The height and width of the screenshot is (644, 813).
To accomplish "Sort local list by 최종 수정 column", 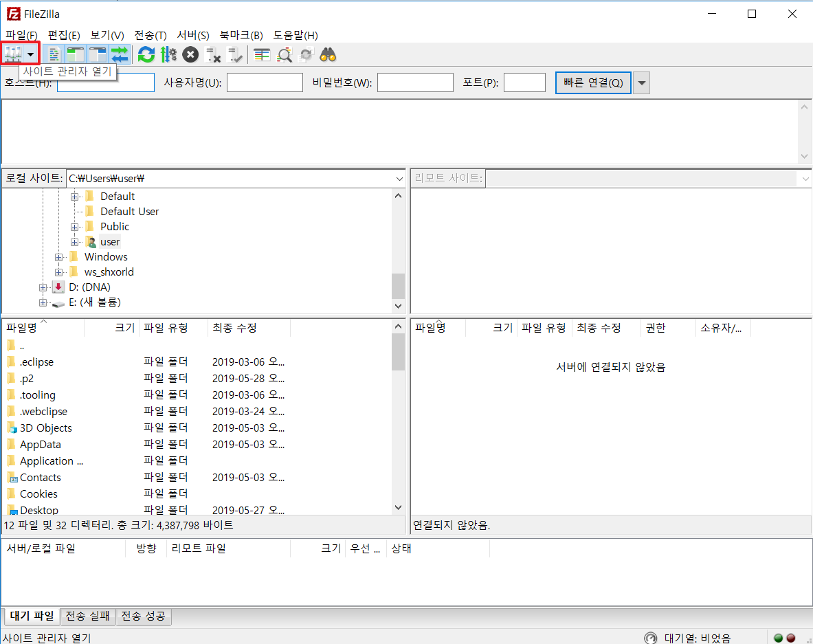I will click(x=249, y=328).
